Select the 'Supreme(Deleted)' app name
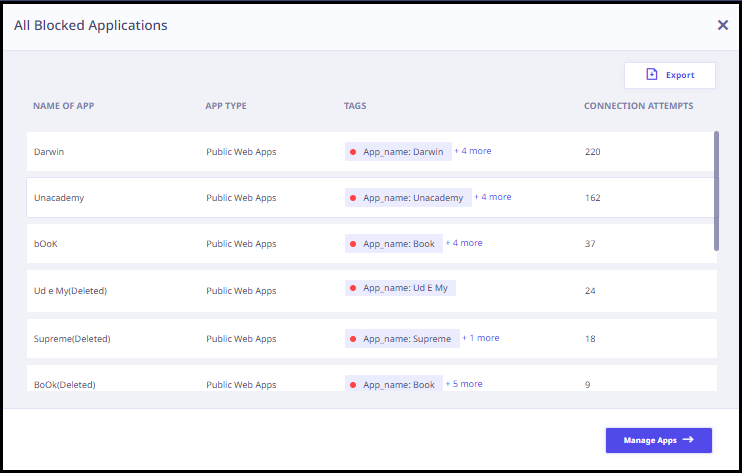Viewport: 742px width, 473px height. click(x=72, y=339)
